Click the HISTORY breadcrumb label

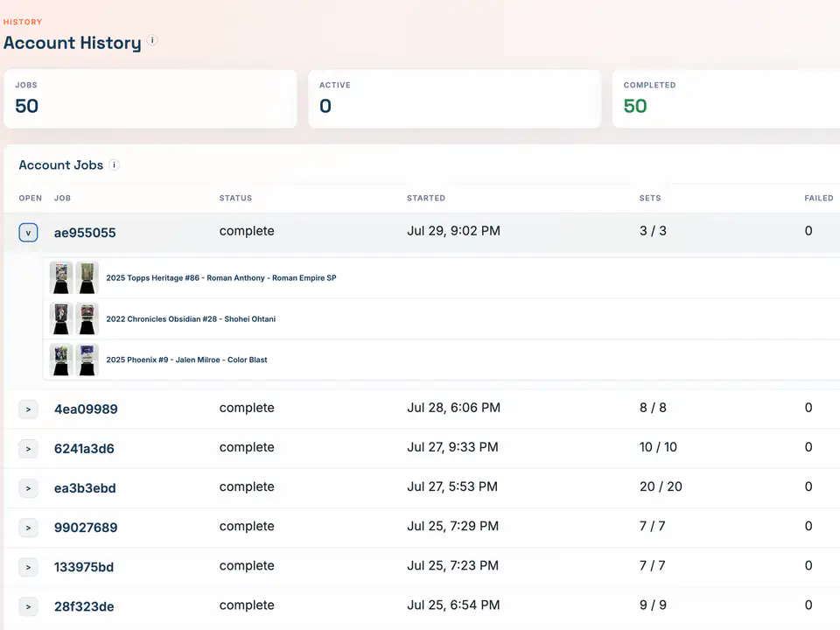click(23, 22)
